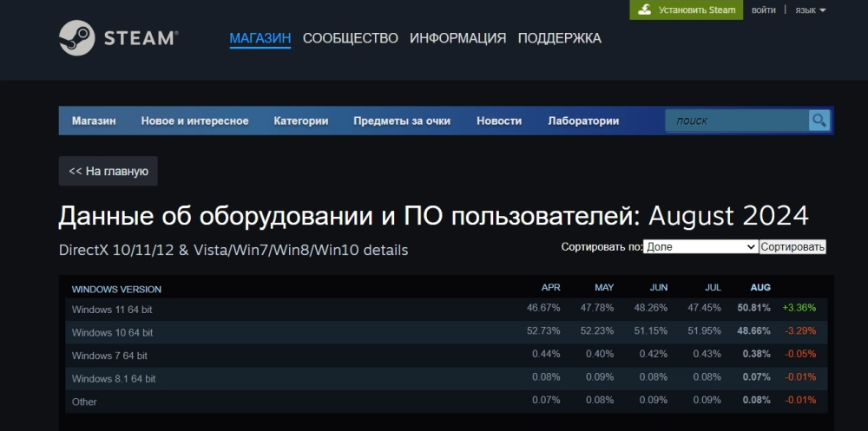
Task: Open the Категории nav menu
Action: pos(300,121)
